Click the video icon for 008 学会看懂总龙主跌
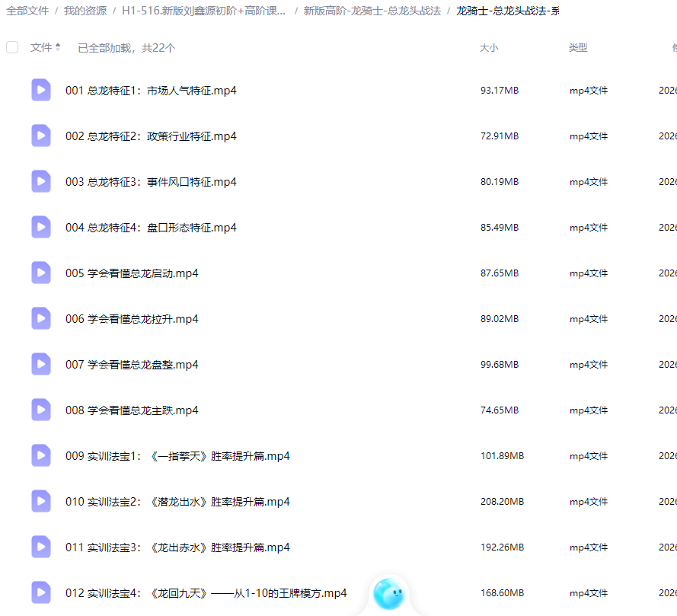The width and height of the screenshot is (677, 616). (x=41, y=410)
